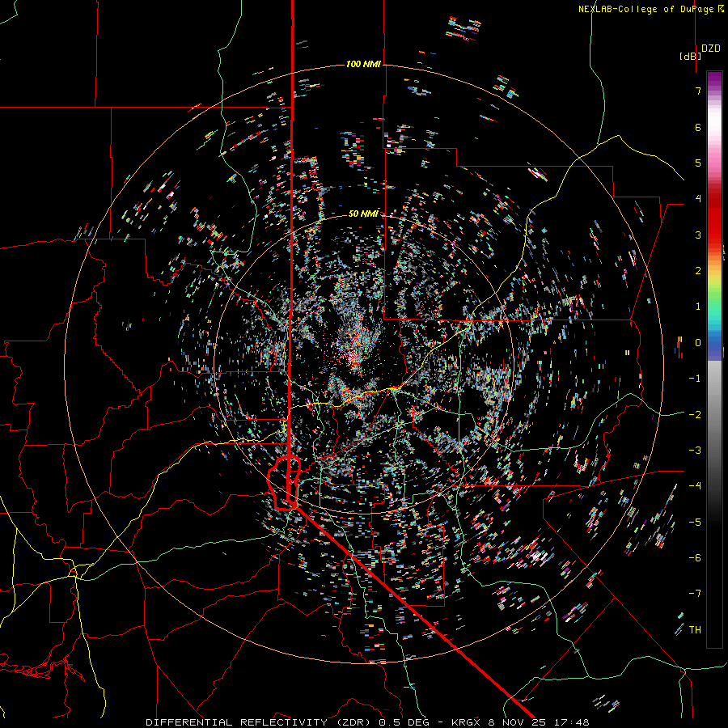Select the "DZD" legend title
The height and width of the screenshot is (728, 728).
(711, 49)
